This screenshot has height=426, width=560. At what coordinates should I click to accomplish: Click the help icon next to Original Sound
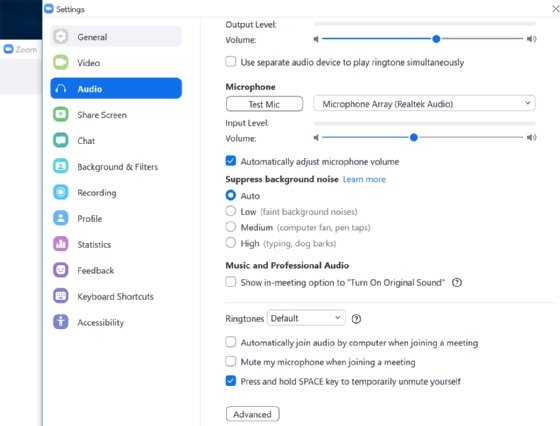click(x=457, y=283)
